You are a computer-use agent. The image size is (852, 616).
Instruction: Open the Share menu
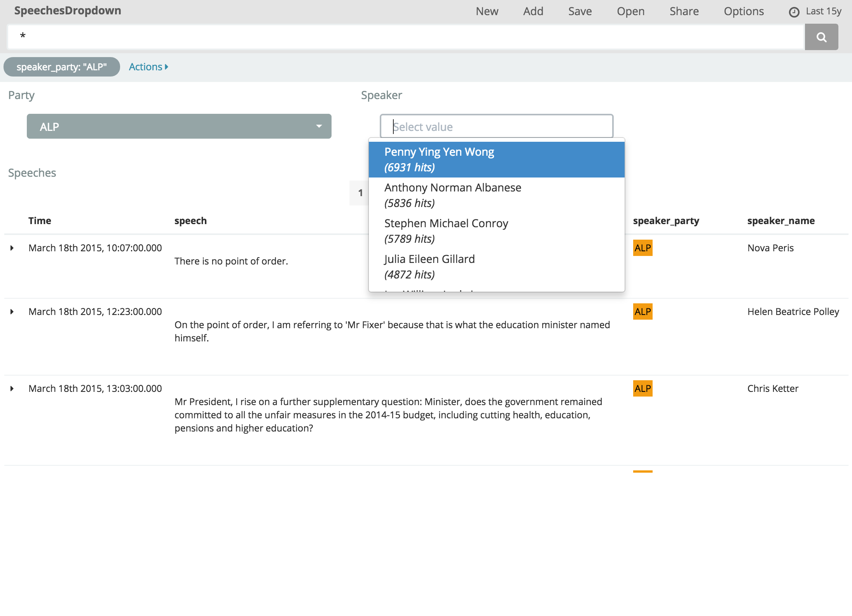tap(684, 11)
